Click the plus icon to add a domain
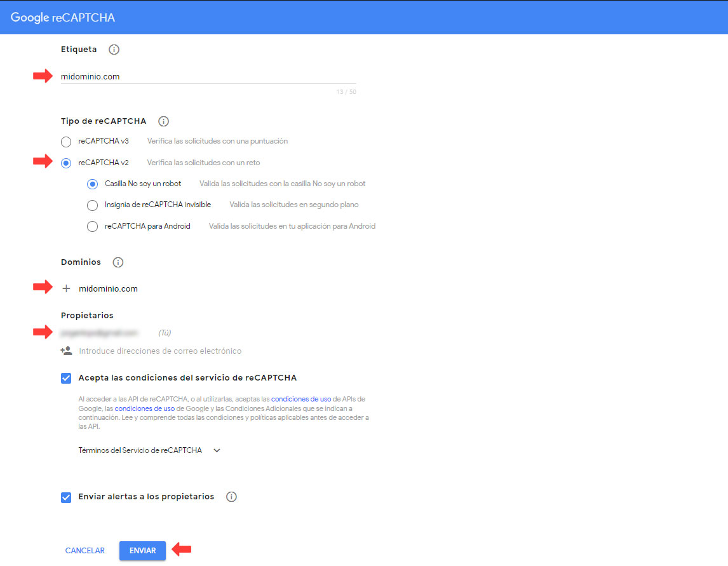Image resolution: width=728 pixels, height=566 pixels. [66, 288]
